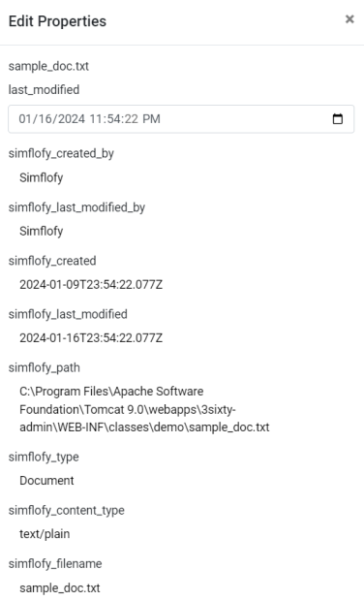Click the simflofy_created timestamp value
The height and width of the screenshot is (601, 364).
91,284
